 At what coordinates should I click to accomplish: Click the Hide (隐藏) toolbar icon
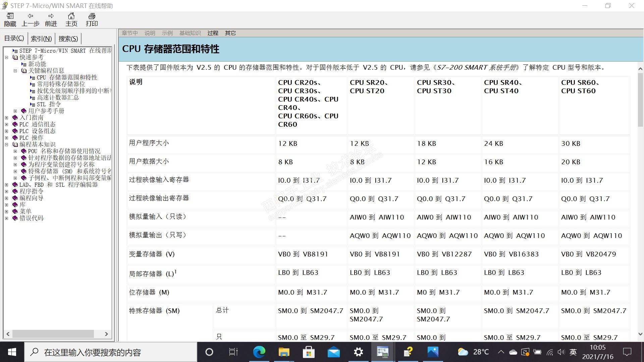[x=10, y=16]
